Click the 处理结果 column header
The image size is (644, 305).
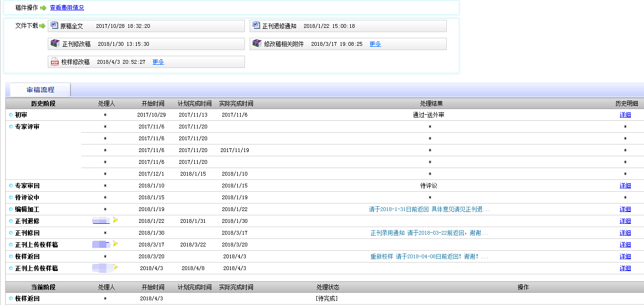tap(431, 103)
